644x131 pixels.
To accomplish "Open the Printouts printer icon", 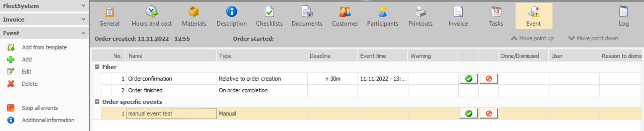I will 420,12.
